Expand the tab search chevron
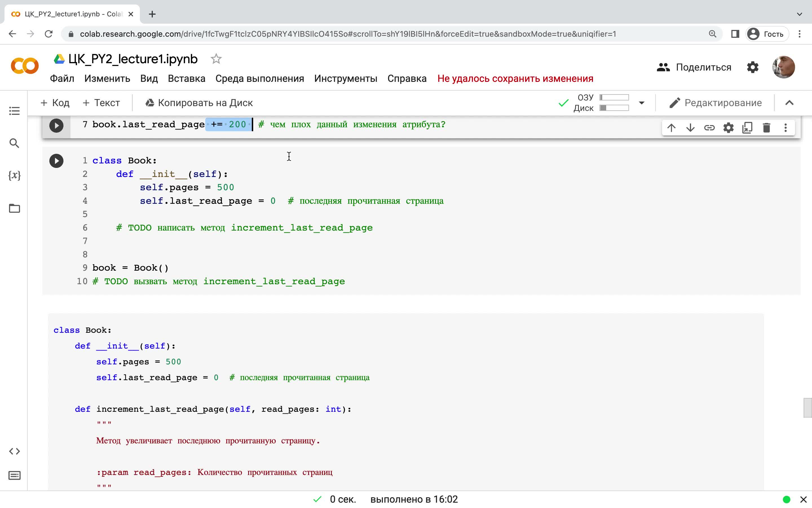Image resolution: width=812 pixels, height=508 pixels. coord(800,14)
